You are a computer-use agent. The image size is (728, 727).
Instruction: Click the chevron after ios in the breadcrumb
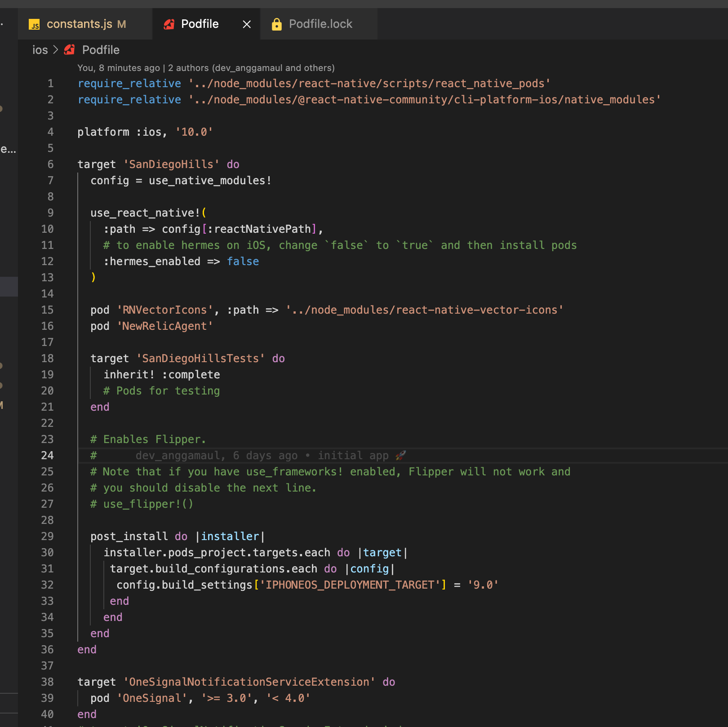55,50
